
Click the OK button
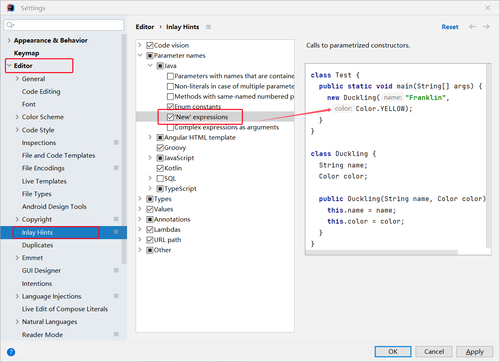coord(393,351)
